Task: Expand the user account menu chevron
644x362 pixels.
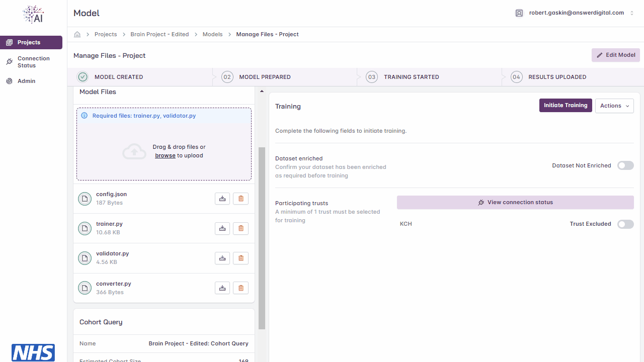Action: tap(632, 13)
